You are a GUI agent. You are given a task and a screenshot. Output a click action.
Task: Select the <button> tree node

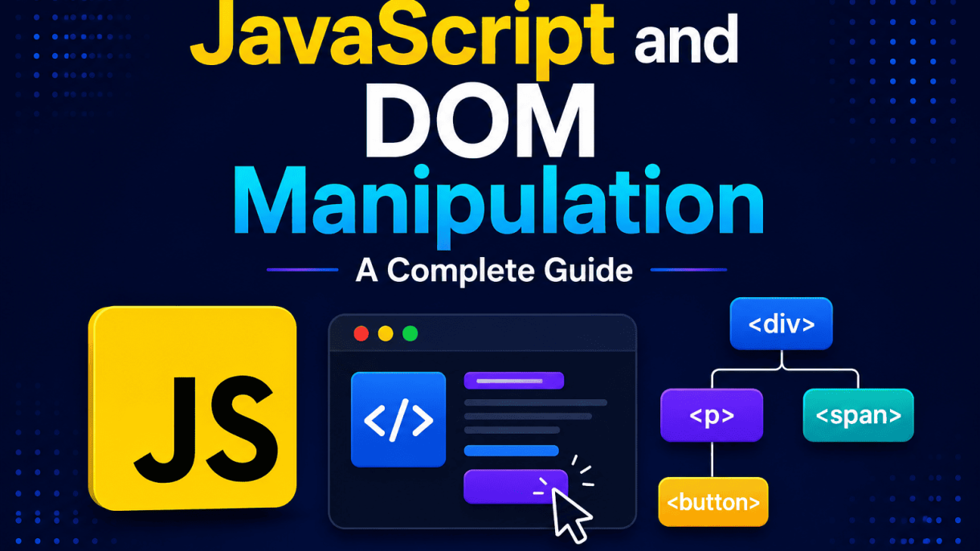pos(713,502)
